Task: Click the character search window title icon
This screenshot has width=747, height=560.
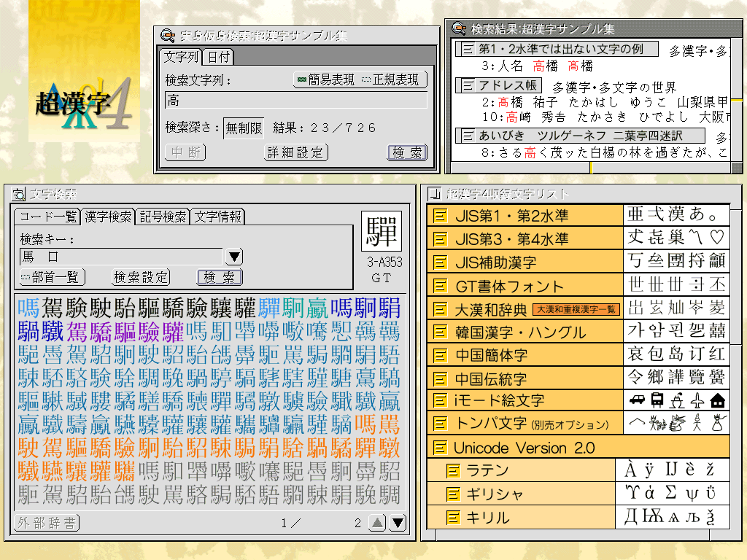Action: (17, 193)
